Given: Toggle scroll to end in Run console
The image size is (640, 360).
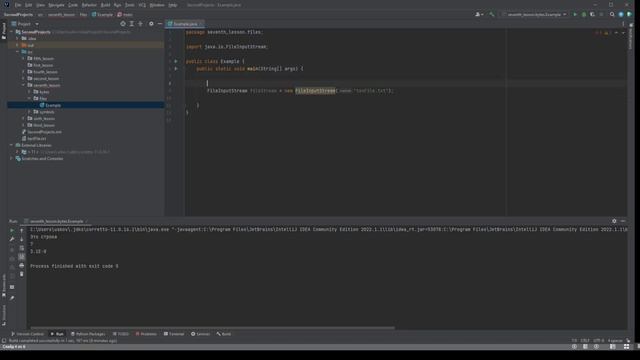Looking at the screenshot, I should coord(22,257).
